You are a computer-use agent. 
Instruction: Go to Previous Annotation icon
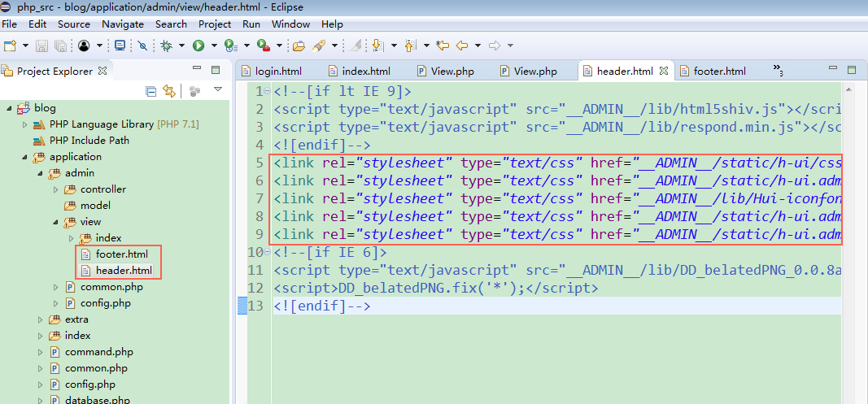410,46
